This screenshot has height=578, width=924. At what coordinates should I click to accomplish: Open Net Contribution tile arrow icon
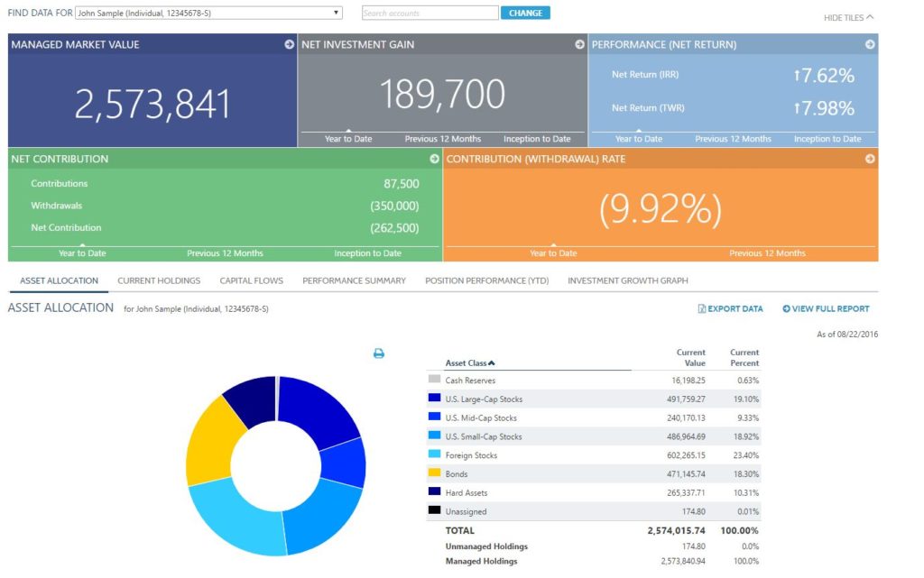[434, 159]
